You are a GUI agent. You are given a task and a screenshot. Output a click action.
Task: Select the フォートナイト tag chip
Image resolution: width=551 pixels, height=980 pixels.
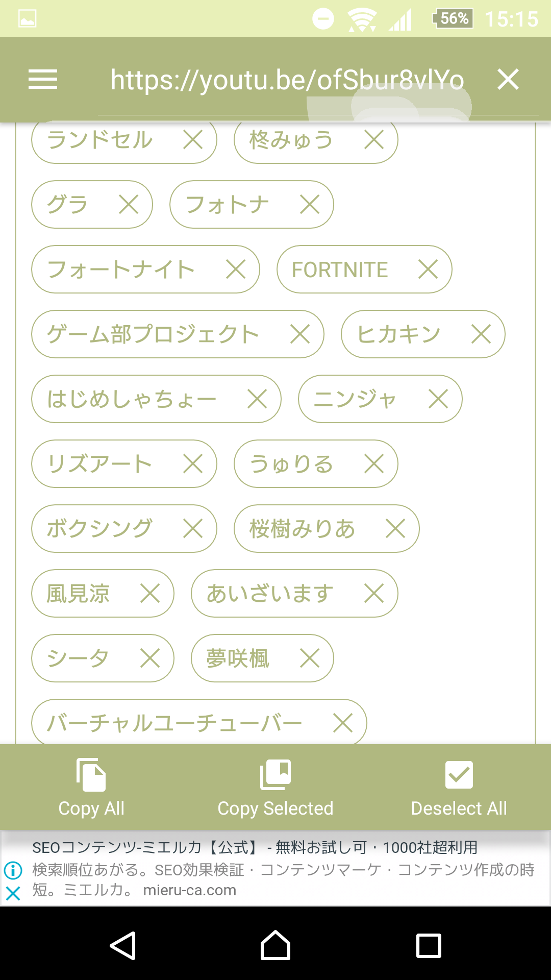coord(121,269)
